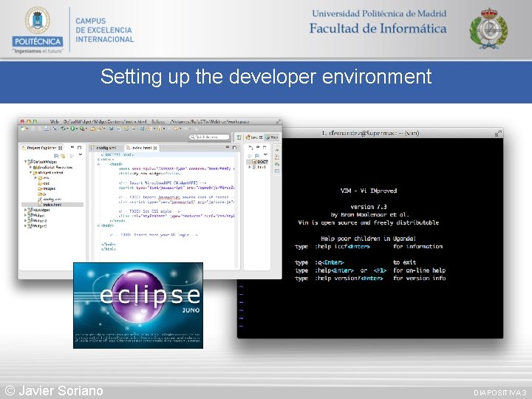Click the Eclipse Juno splash logo
Screen dimensions: 532x399
138,305
